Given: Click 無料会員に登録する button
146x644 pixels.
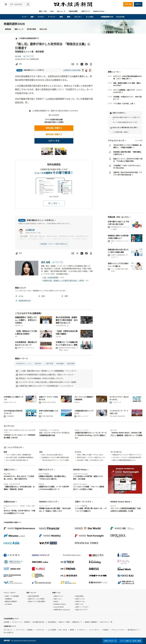Looking at the screenshot, I should 54,134.
